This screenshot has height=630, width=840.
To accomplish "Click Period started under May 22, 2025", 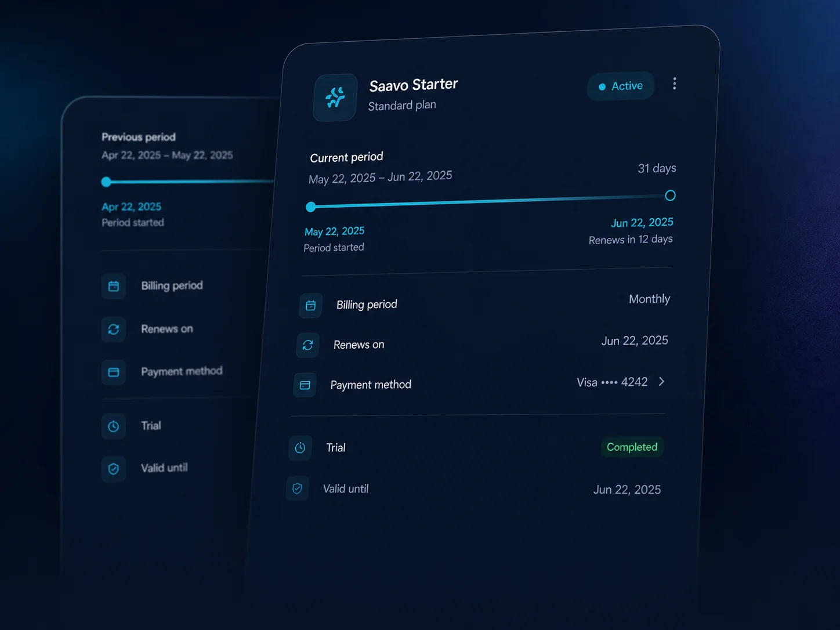I will [334, 248].
